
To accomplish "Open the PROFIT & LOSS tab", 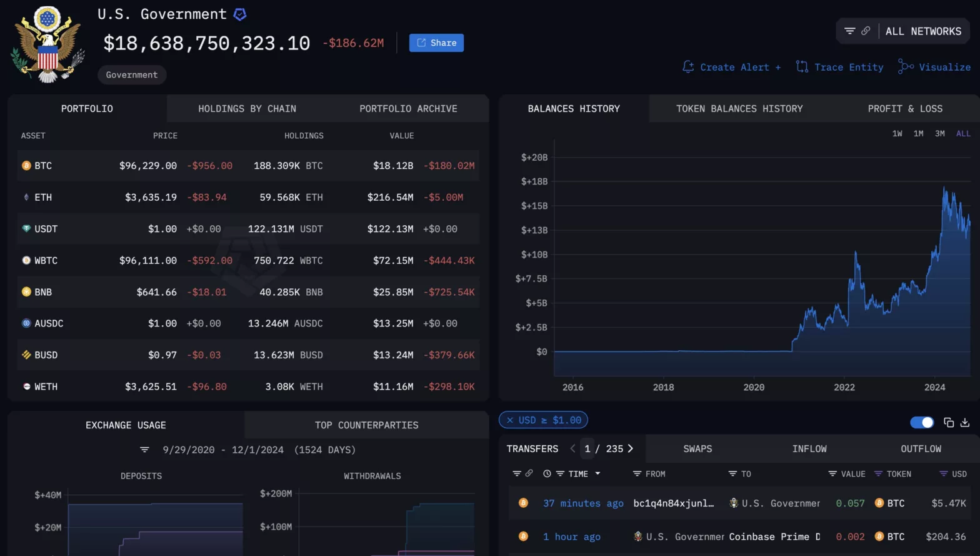I will pyautogui.click(x=905, y=108).
